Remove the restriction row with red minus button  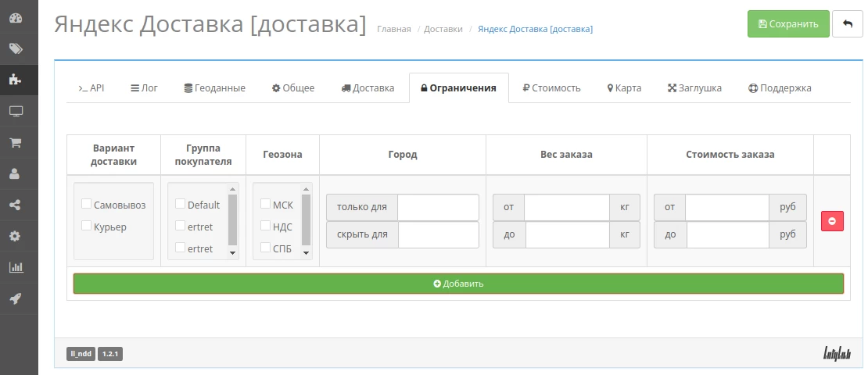(832, 221)
